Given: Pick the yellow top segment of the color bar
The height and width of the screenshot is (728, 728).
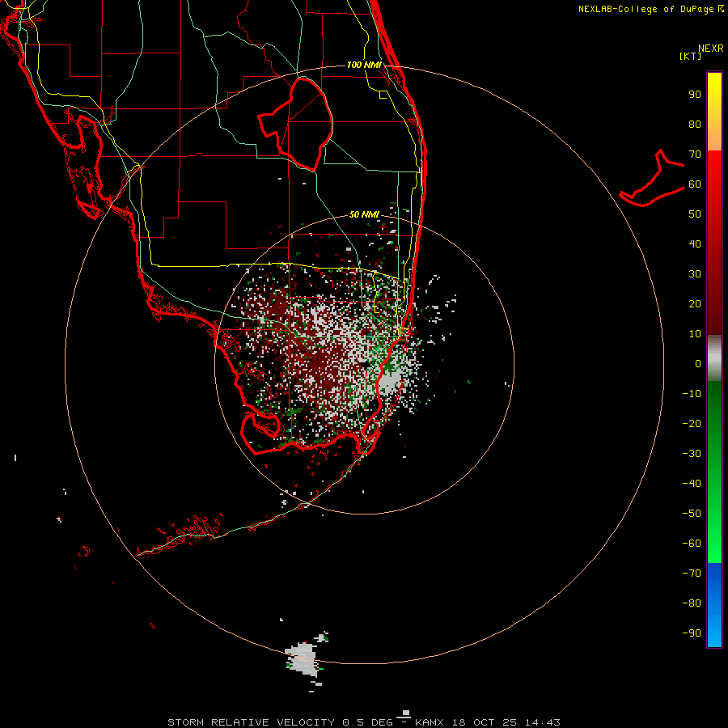Looking at the screenshot, I should [x=714, y=112].
